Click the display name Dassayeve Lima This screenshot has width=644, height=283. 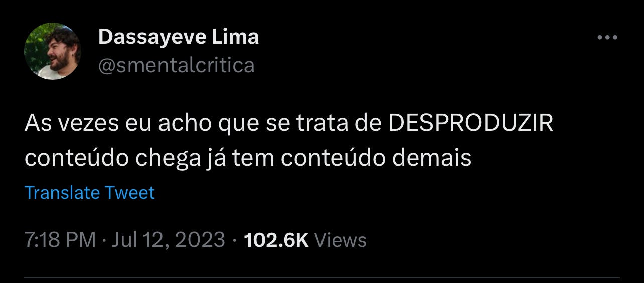[179, 37]
